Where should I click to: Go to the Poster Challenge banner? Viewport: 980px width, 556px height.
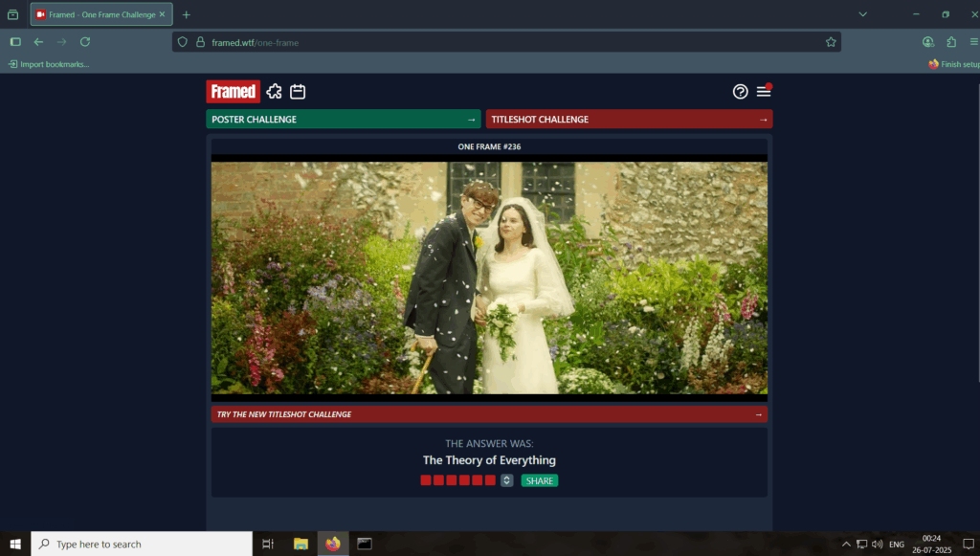click(x=343, y=120)
